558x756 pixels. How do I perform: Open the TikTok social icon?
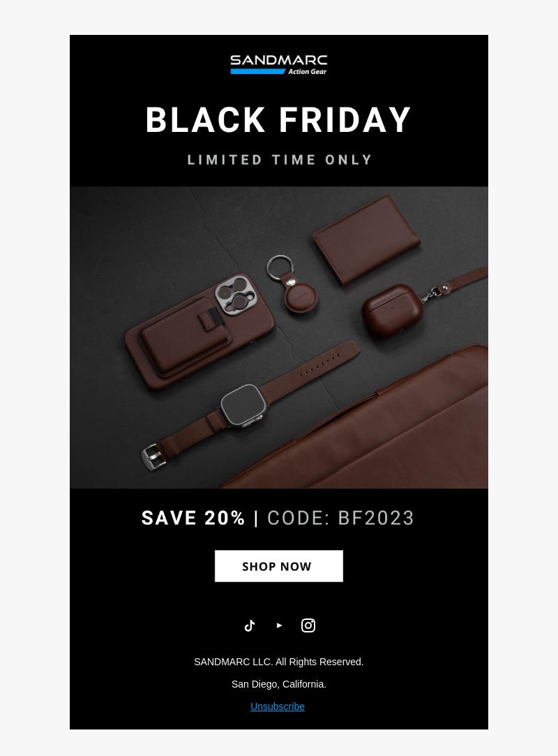point(250,625)
